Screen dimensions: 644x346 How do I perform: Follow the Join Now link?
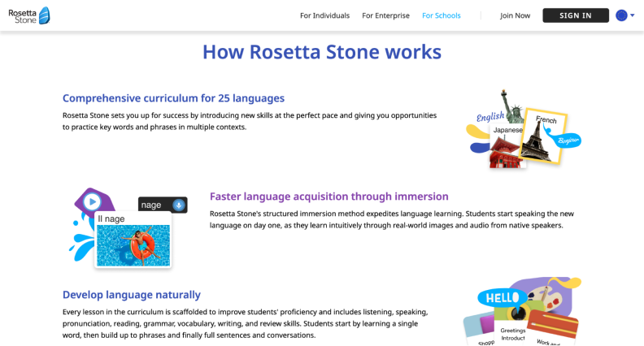[x=515, y=15]
